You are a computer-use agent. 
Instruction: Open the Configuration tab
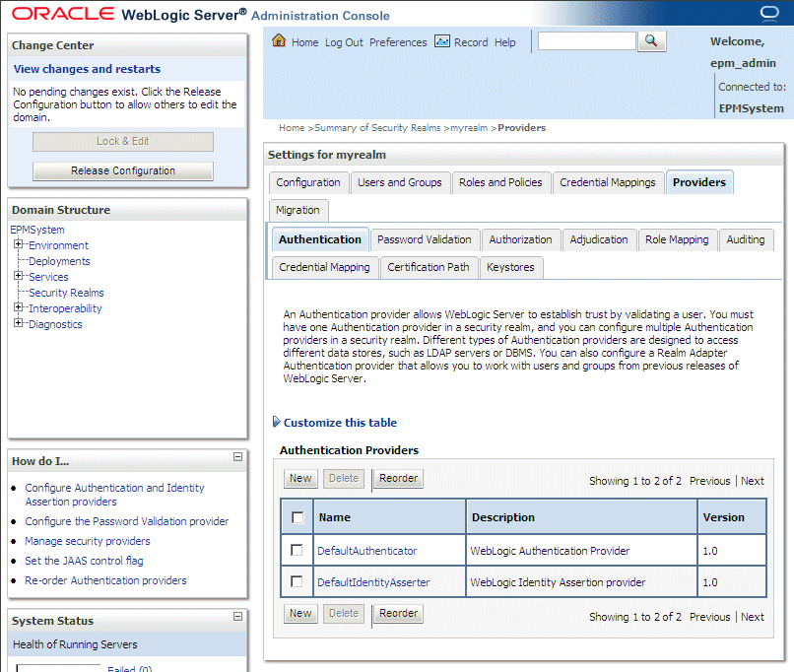(x=308, y=182)
